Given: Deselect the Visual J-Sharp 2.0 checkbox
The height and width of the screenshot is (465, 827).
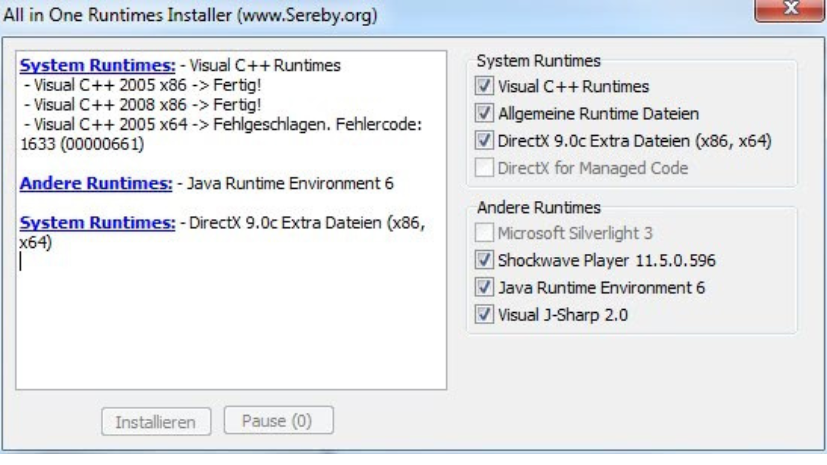Looking at the screenshot, I should 485,315.
